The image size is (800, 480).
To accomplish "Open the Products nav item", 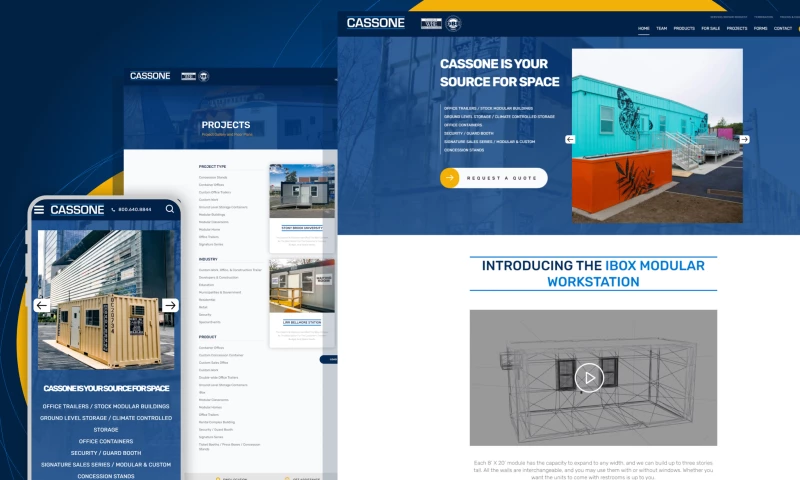I will (684, 29).
